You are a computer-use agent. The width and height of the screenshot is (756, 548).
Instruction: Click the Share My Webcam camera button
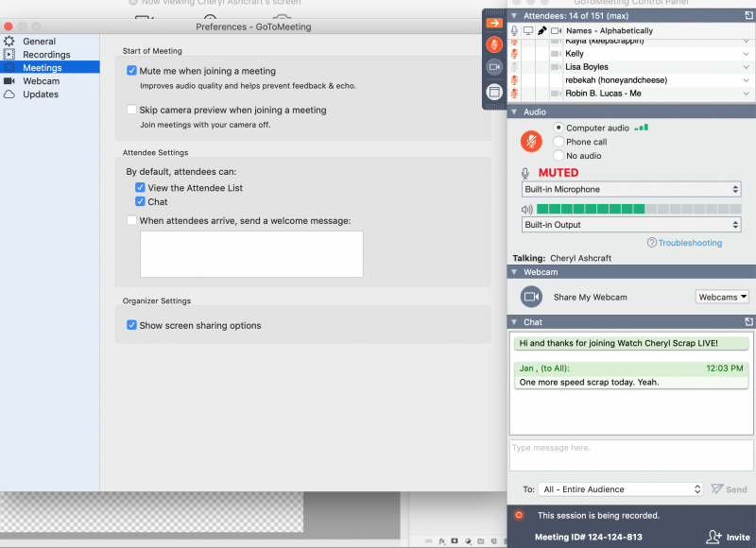click(531, 297)
